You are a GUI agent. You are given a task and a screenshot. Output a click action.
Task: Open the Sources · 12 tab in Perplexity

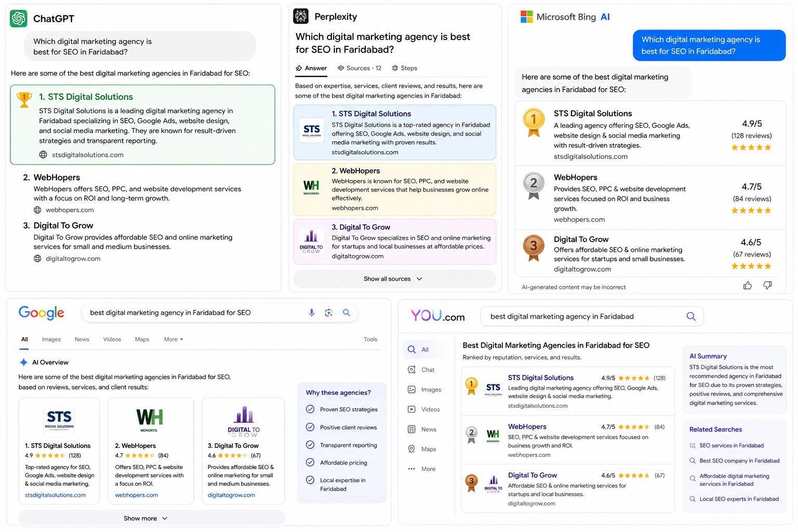(360, 68)
